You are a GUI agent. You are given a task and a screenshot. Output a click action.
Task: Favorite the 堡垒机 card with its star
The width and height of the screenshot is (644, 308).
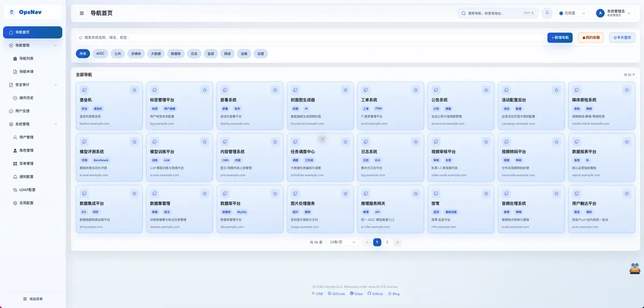[x=134, y=90]
